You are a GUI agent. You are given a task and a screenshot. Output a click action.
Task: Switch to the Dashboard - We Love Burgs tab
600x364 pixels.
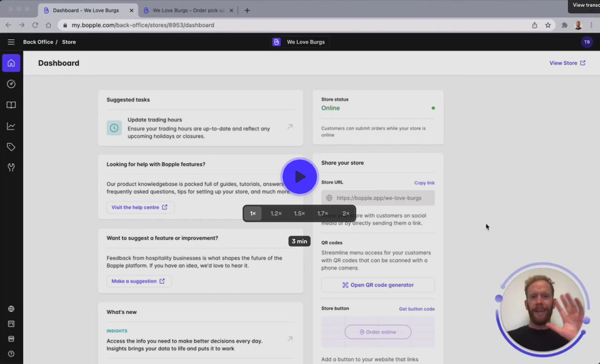pos(88,10)
